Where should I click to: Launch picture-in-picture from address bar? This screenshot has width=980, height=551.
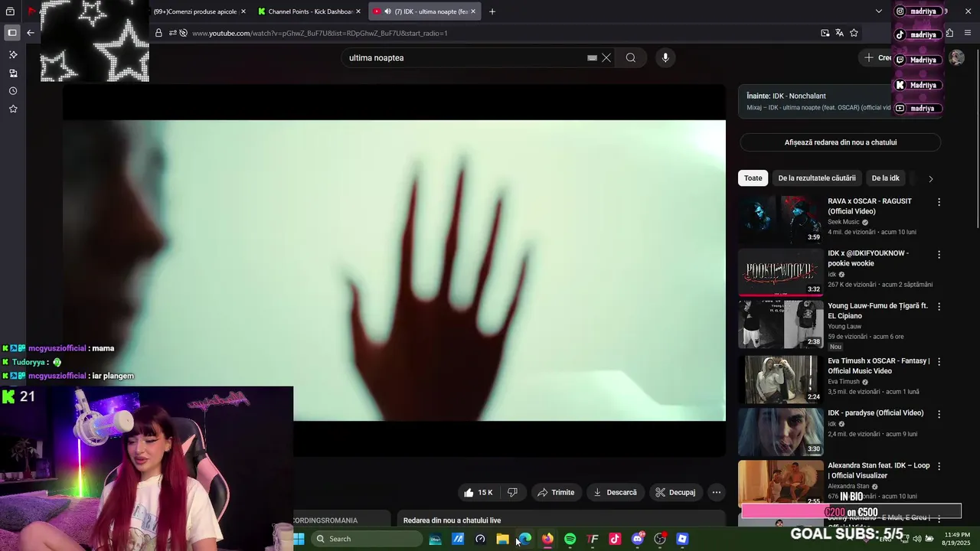point(825,33)
